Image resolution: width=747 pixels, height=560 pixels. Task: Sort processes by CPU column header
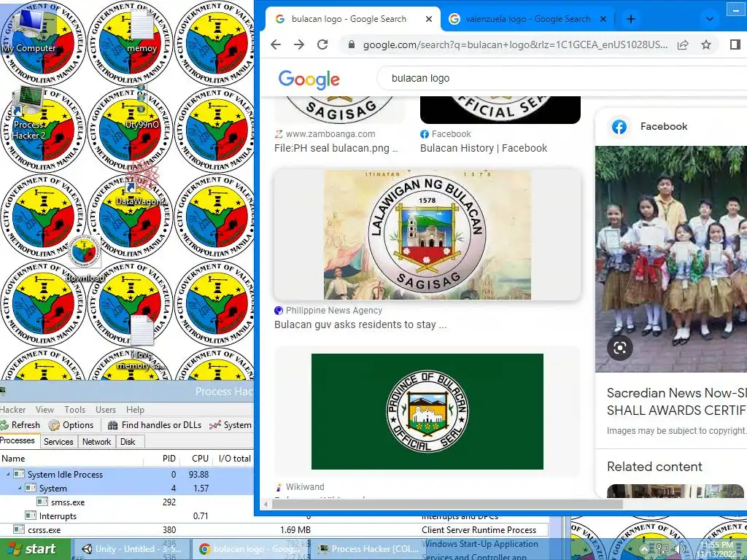197,459
